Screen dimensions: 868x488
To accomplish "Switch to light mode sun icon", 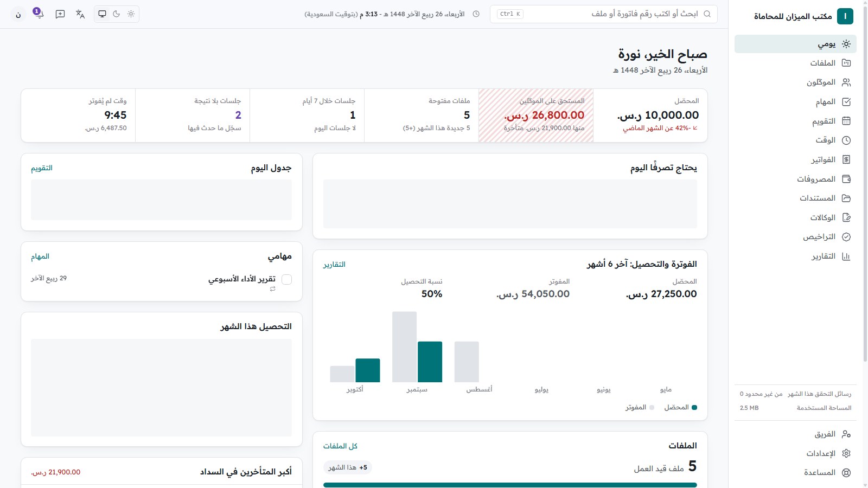I will point(131,14).
